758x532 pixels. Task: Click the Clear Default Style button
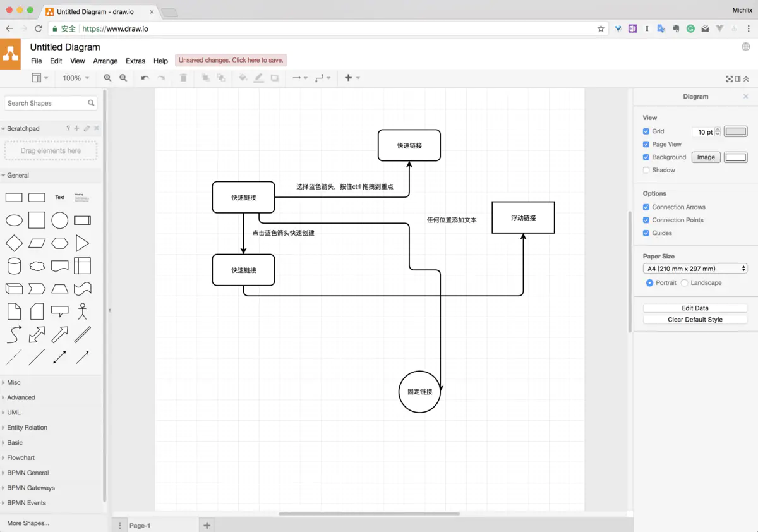click(695, 319)
